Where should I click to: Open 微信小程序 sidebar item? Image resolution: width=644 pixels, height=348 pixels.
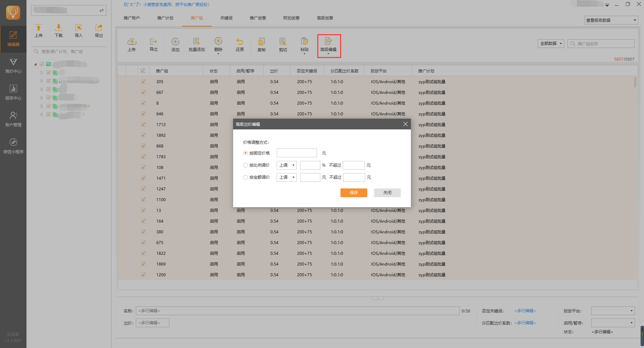pyautogui.click(x=13, y=146)
